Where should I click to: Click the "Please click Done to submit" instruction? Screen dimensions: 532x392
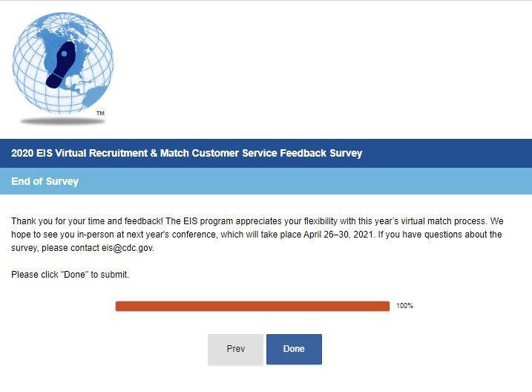pos(70,275)
